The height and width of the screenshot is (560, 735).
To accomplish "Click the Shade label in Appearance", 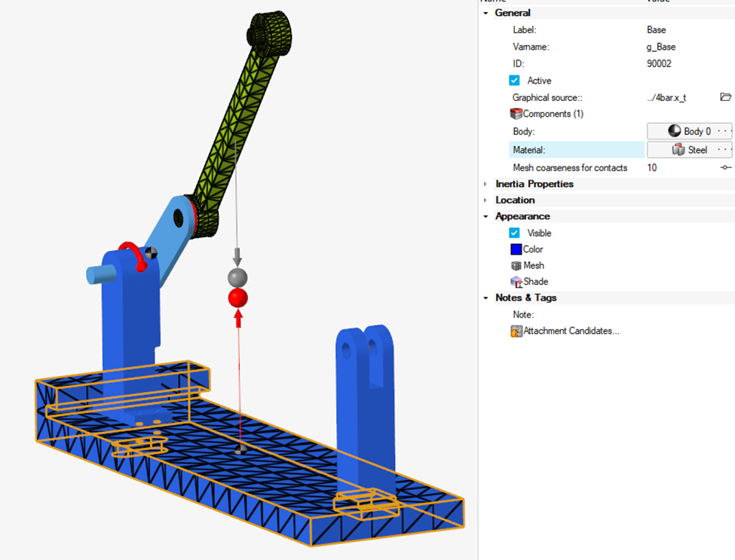I will (x=536, y=282).
